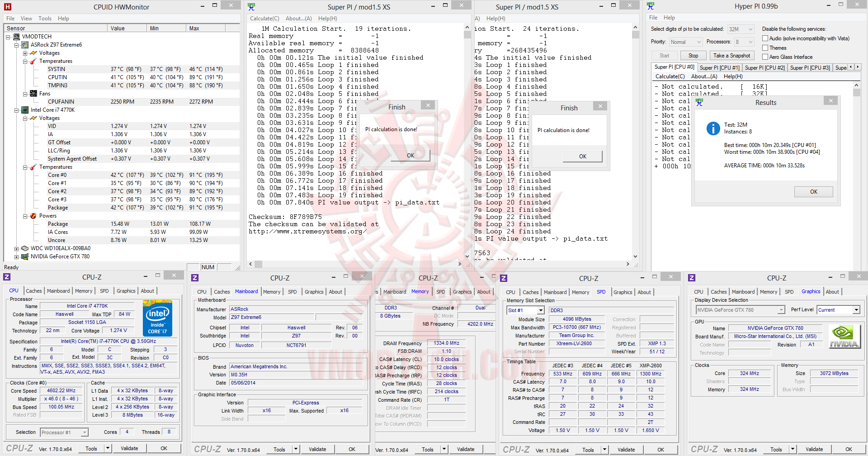Viewport: 868px width, 456px height.
Task: Open the digits of pi dropdown showing 32M
Action: pos(741,29)
